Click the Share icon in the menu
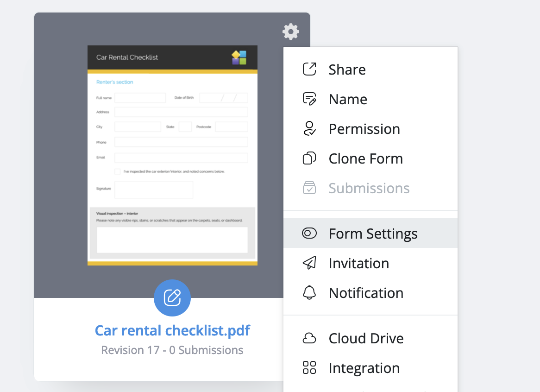The width and height of the screenshot is (540, 392). click(x=309, y=69)
